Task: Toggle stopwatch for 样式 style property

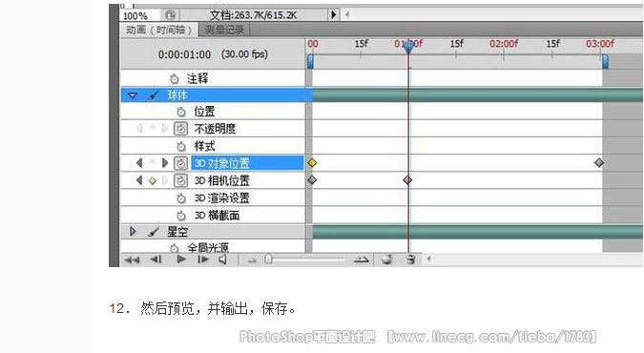Action: point(181,146)
